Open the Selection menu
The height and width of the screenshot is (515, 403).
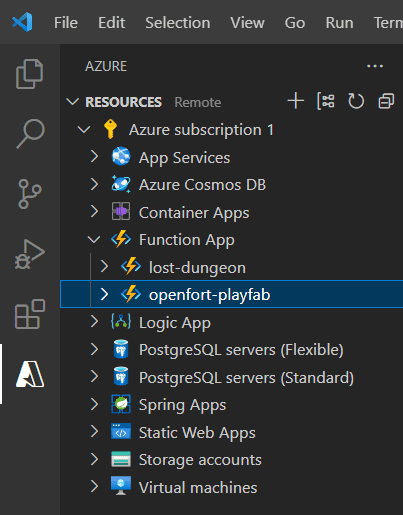178,23
